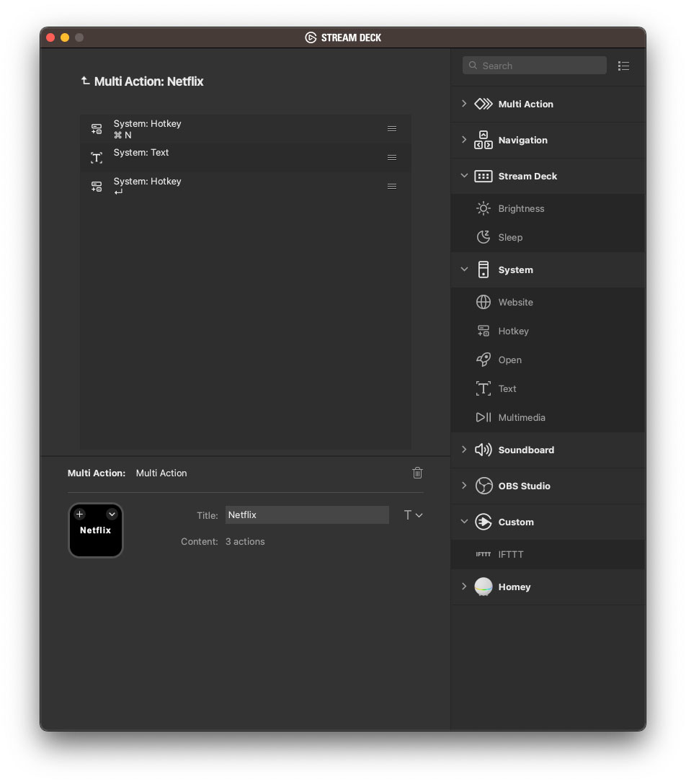Viewport: 686px width, 784px height.
Task: Go back using the Multi Action up-arrow icon
Action: [86, 81]
